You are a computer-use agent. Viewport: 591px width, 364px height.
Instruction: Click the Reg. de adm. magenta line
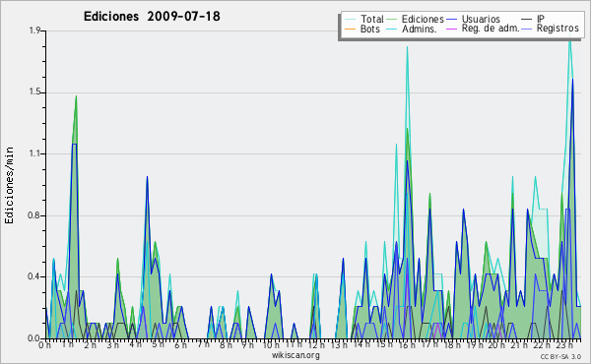pyautogui.click(x=451, y=29)
